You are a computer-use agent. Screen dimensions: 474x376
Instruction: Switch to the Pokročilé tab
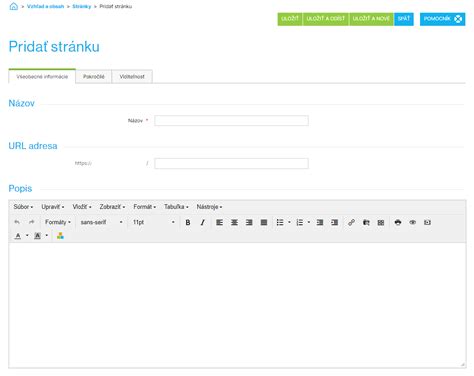(94, 77)
